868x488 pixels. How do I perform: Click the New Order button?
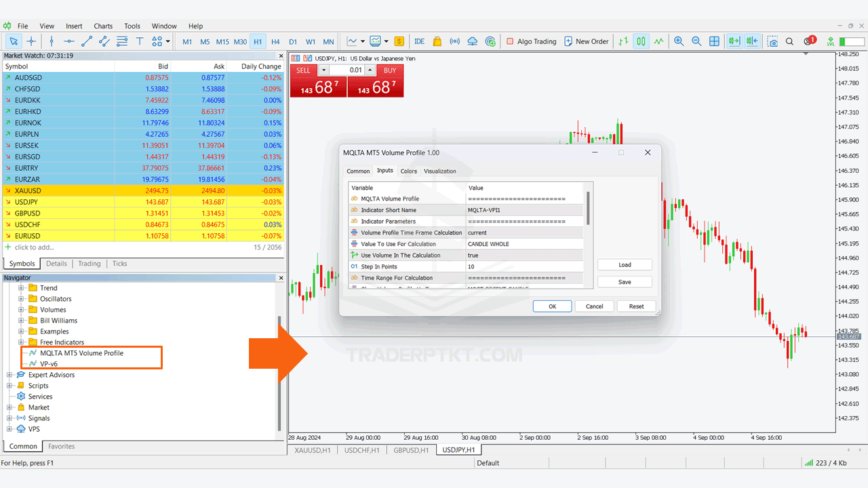point(587,41)
